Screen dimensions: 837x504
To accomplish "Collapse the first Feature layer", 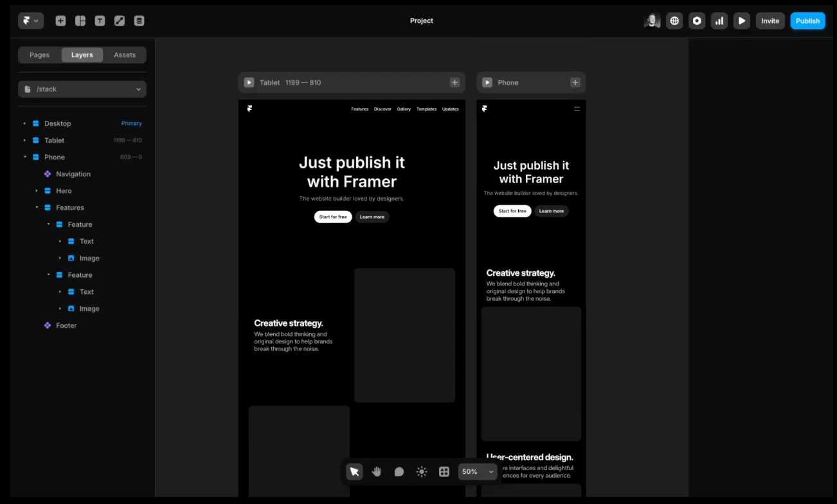I will (48, 224).
